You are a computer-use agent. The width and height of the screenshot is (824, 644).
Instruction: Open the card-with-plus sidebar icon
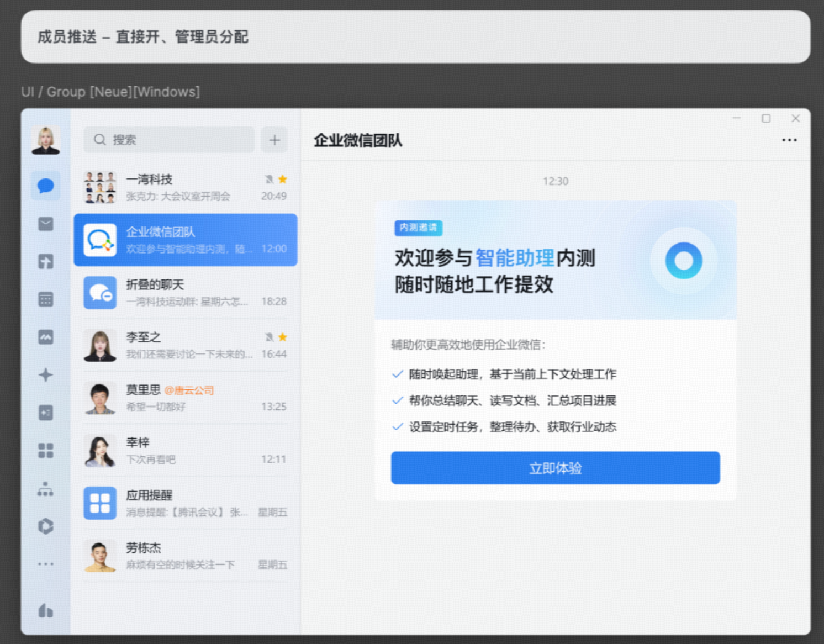[x=46, y=413]
